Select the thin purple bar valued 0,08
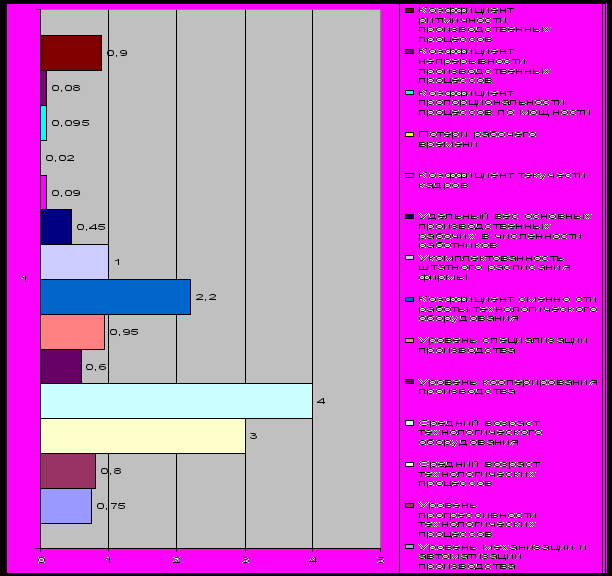612x576 pixels. 43,88
